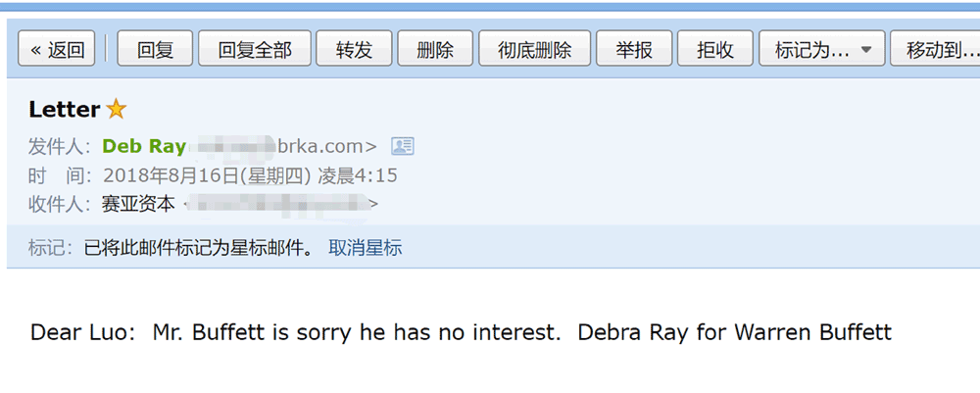This screenshot has height=393, width=980.
Task: Click the email body text starting Dear Luo
Action: 461,332
